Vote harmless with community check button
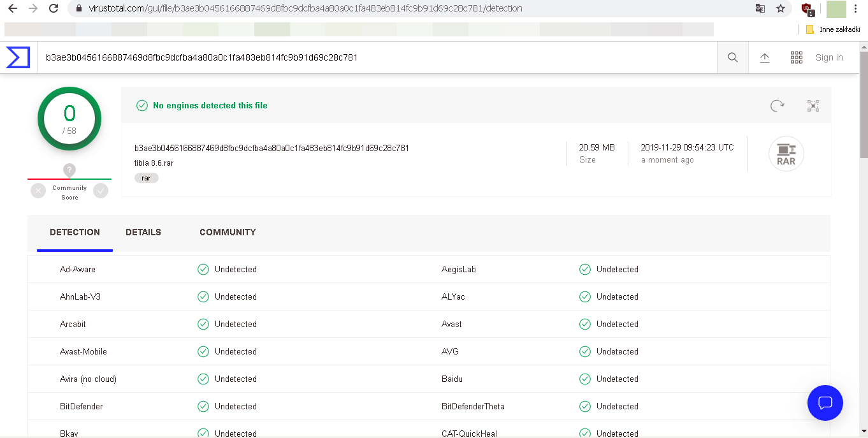 [x=101, y=191]
